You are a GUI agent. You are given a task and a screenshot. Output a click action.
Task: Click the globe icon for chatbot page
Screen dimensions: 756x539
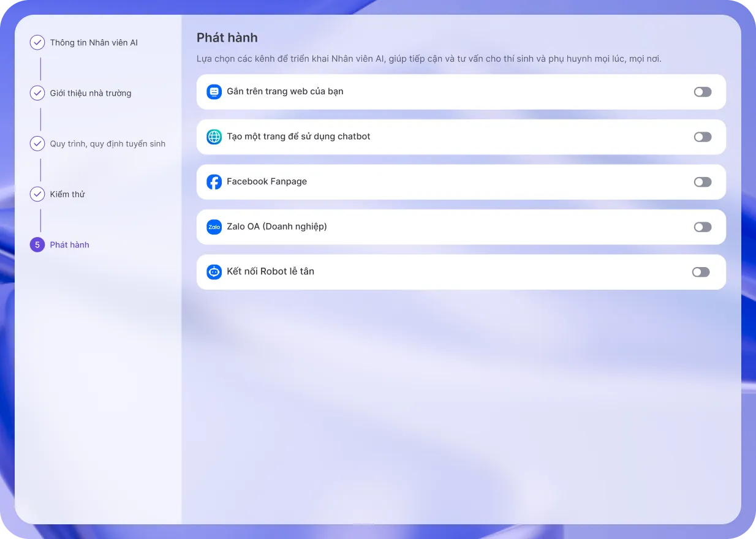[214, 137]
